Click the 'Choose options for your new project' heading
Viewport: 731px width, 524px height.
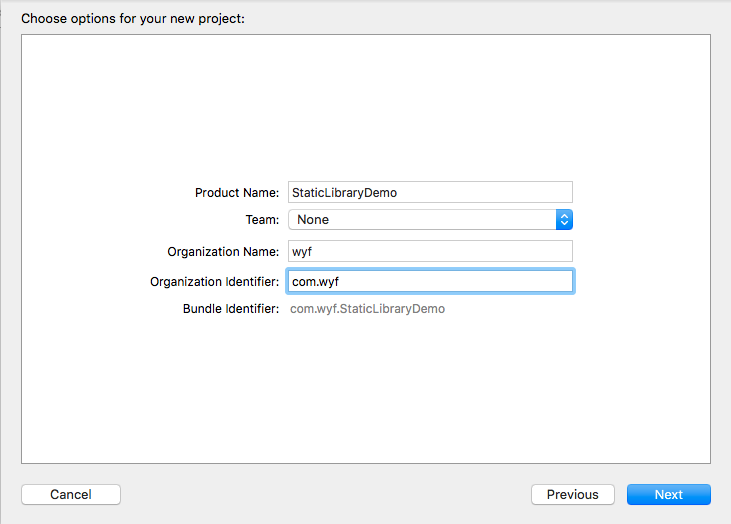(x=132, y=18)
